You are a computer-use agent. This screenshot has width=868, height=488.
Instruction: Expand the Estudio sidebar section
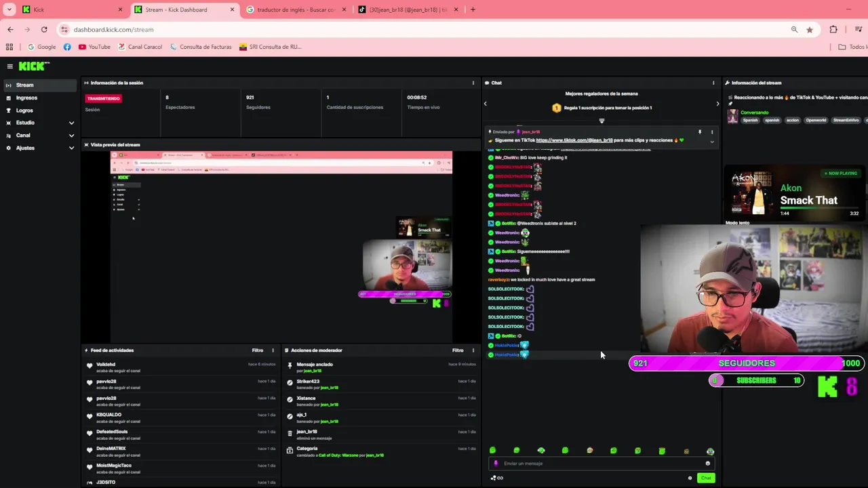[x=71, y=123]
